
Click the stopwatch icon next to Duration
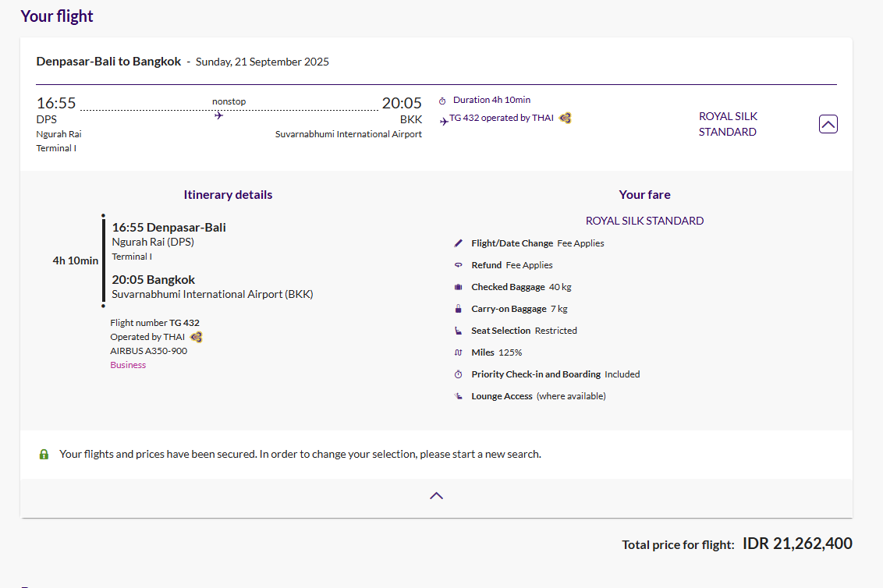tap(442, 101)
